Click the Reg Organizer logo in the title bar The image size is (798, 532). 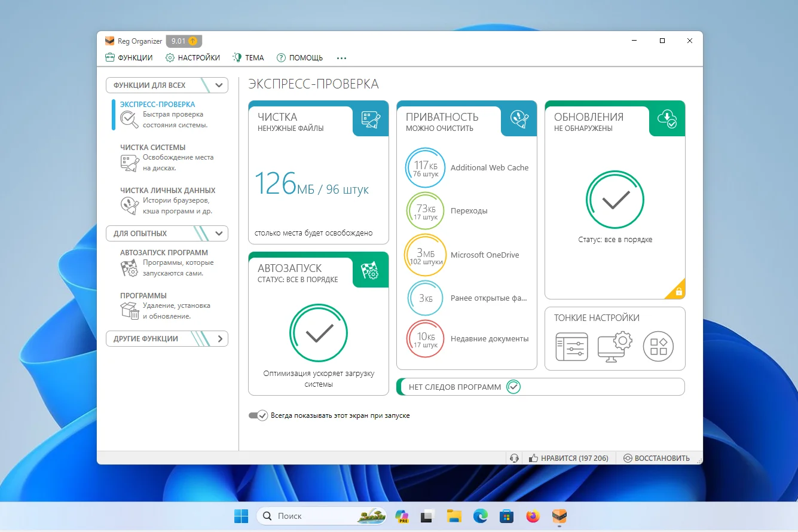109,41
